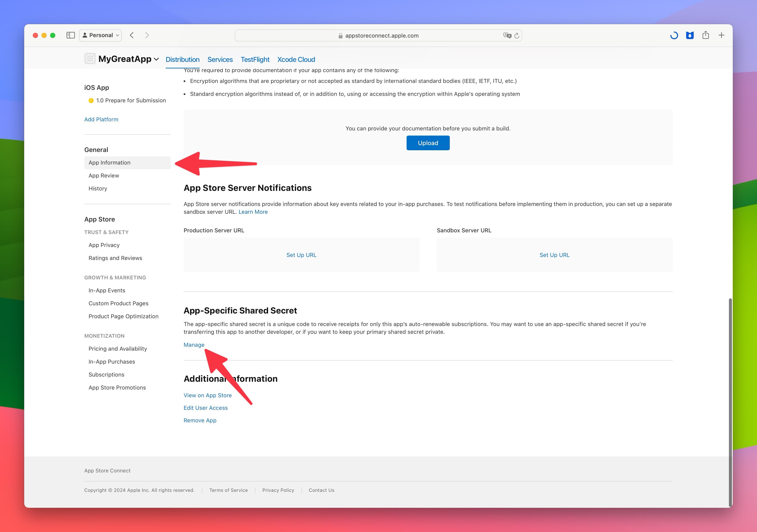Open Pricing and Availability
The width and height of the screenshot is (757, 532).
click(x=118, y=348)
